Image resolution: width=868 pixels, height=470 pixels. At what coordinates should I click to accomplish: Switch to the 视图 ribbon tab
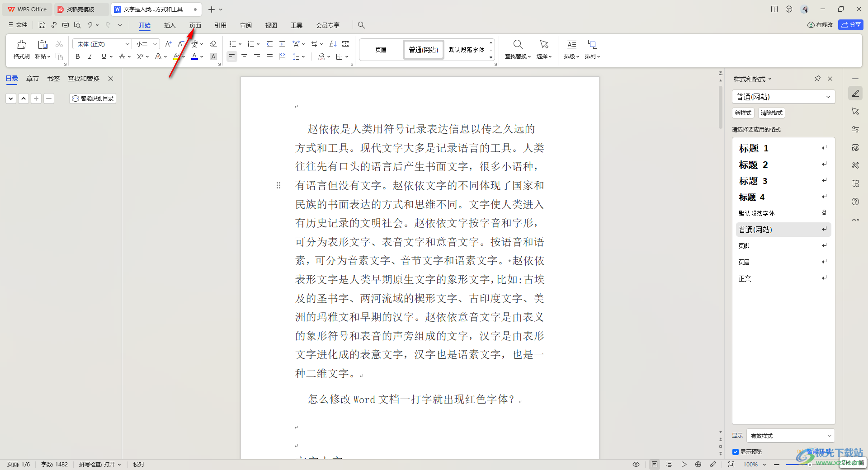click(x=271, y=25)
